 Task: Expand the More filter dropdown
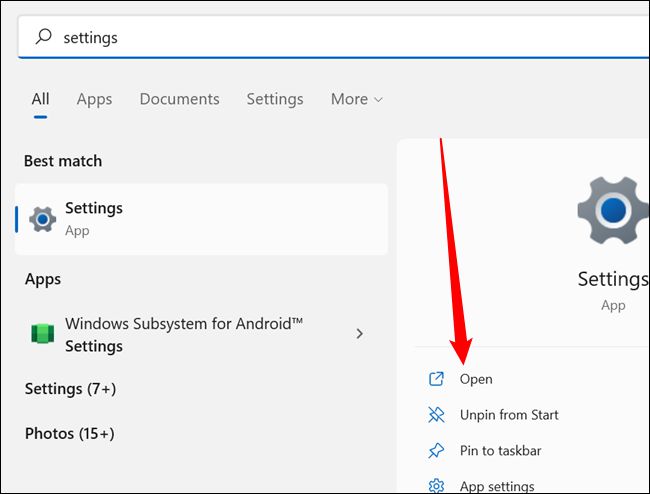tap(357, 99)
